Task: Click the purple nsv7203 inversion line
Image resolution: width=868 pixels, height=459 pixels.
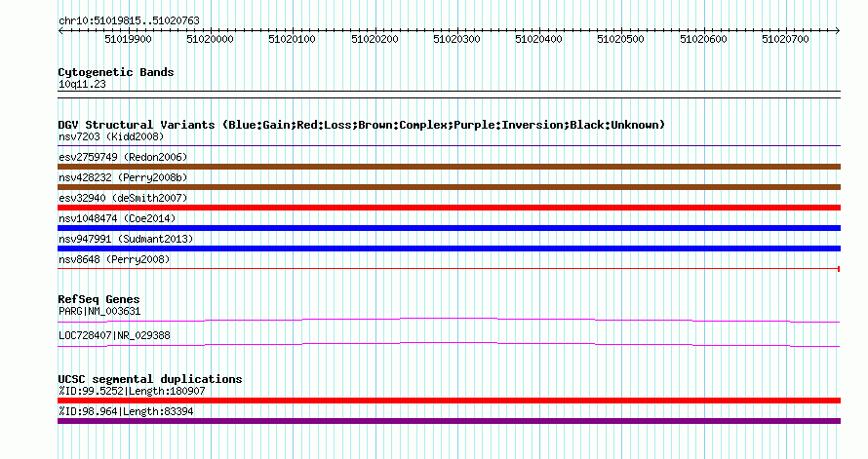Action: coord(449,146)
